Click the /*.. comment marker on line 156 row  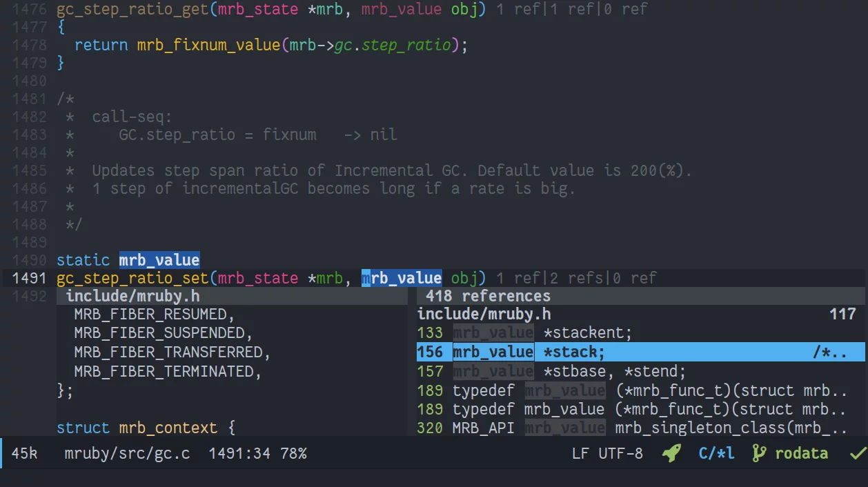tap(829, 352)
